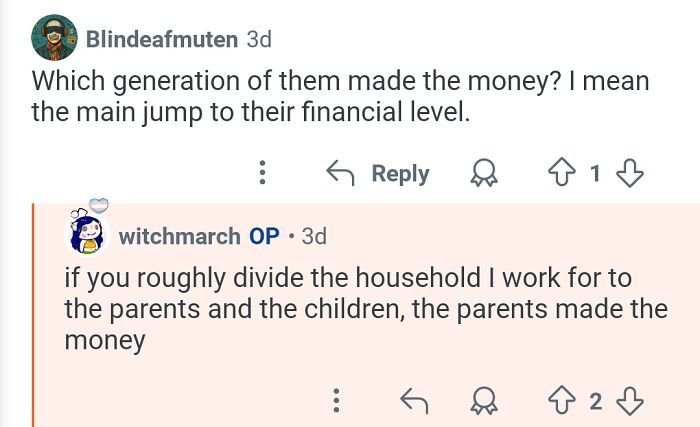The width and height of the screenshot is (700, 427).
Task: Click reply arrow on witchmarch's comment
Action: [x=413, y=401]
